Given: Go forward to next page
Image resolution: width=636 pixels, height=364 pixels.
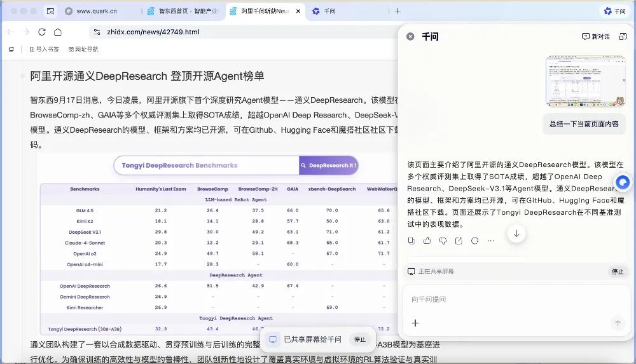Looking at the screenshot, I should point(26,32).
